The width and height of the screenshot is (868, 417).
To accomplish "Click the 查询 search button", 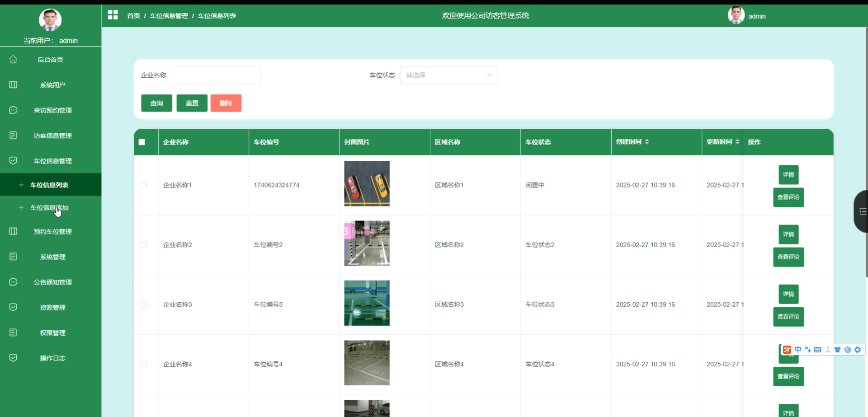I will [156, 103].
